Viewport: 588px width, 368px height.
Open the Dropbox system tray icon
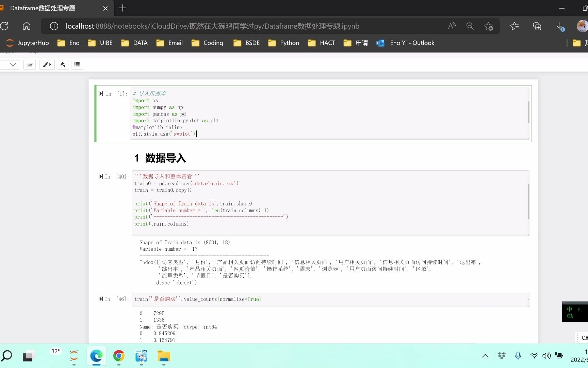[x=502, y=356]
